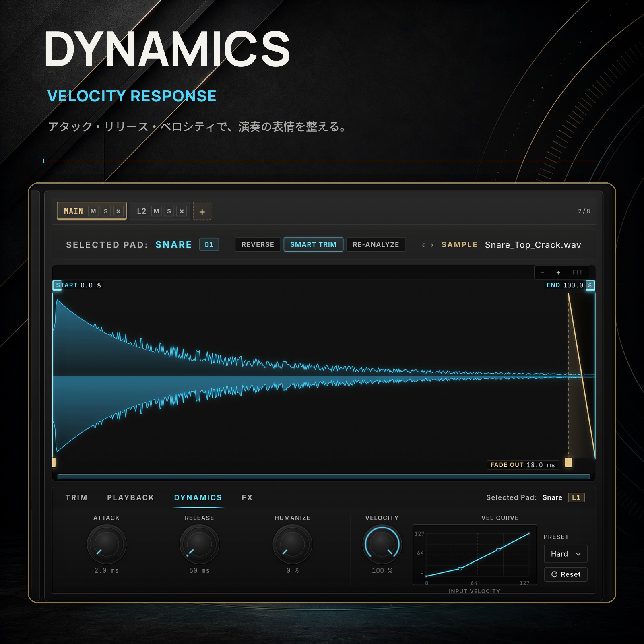Remove the MAIN layer with its X

118,211
